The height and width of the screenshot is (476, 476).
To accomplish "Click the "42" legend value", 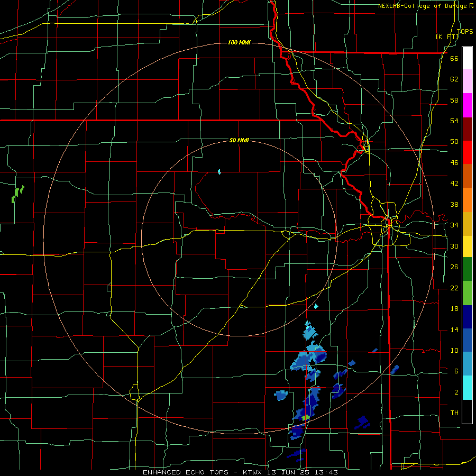I will (454, 184).
